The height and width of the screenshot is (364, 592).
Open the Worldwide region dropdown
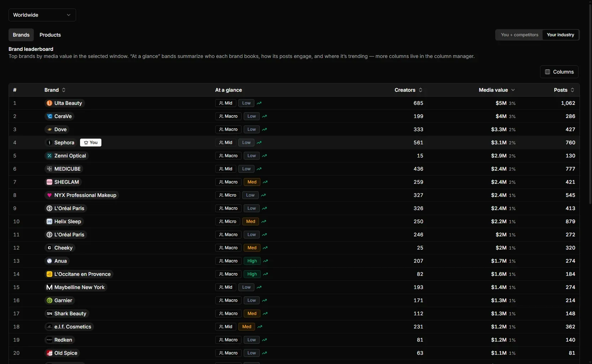tap(42, 15)
